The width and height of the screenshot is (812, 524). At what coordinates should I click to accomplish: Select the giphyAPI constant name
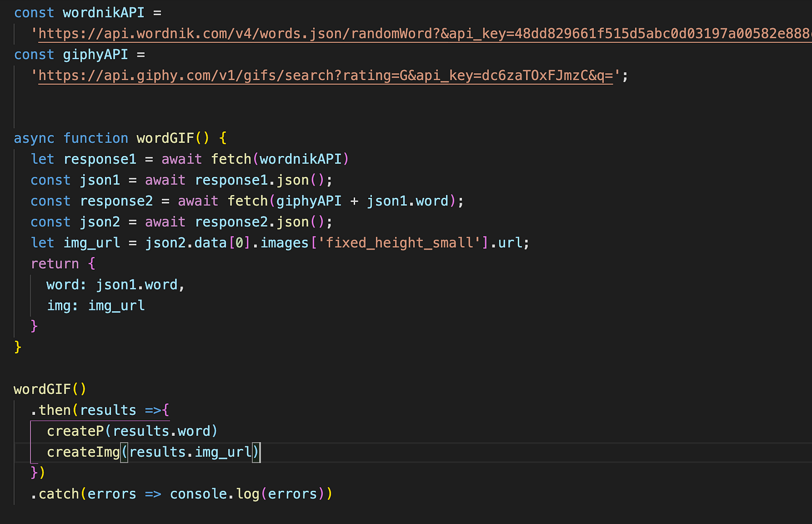point(95,54)
